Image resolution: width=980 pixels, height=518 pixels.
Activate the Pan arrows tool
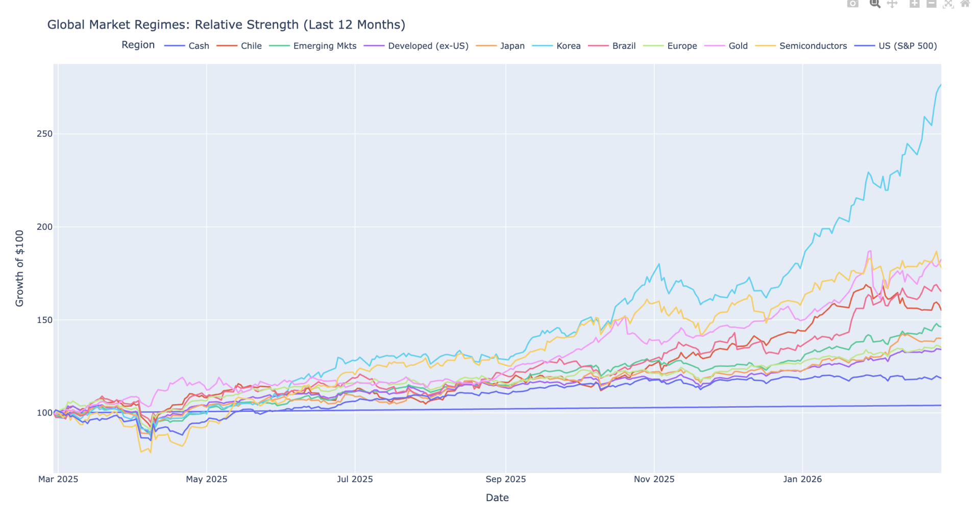click(892, 4)
